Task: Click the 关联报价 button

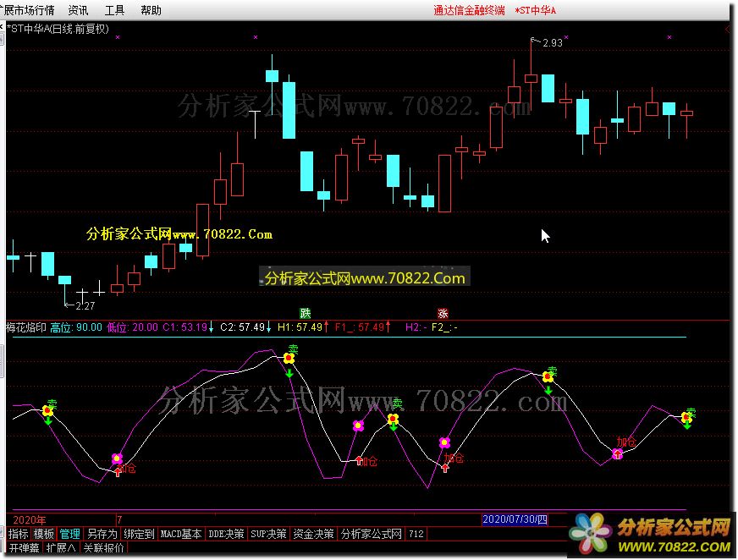Action: point(103,548)
